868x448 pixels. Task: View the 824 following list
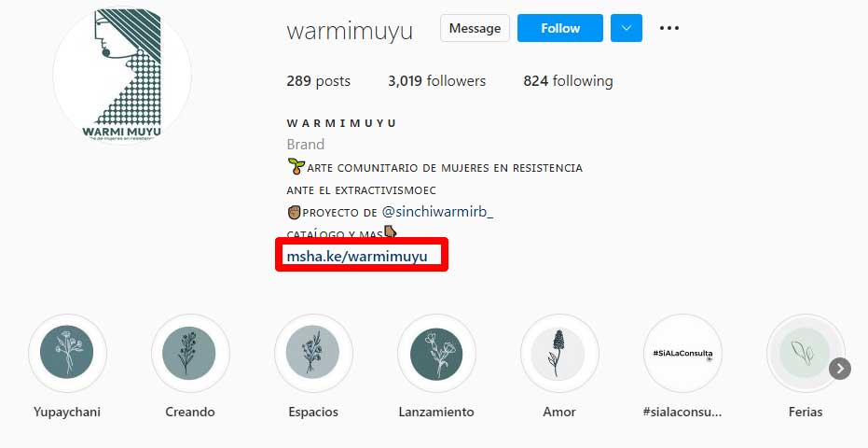(x=568, y=81)
